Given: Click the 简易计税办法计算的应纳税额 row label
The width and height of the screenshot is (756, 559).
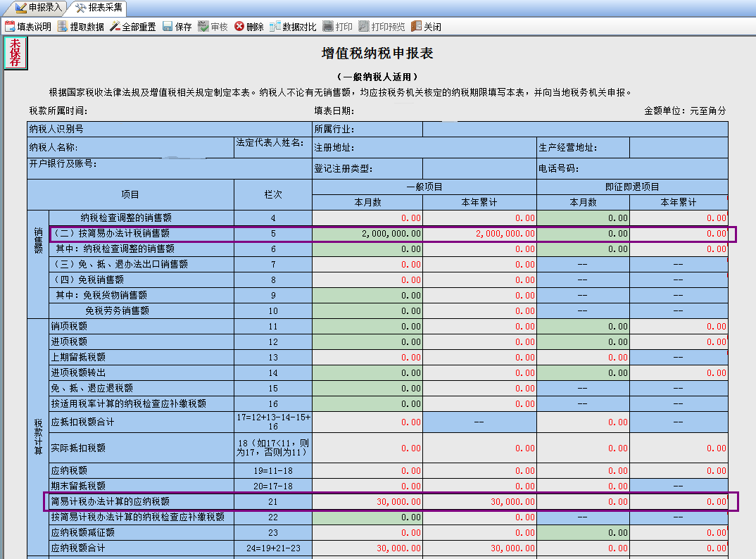Looking at the screenshot, I should [111, 501].
